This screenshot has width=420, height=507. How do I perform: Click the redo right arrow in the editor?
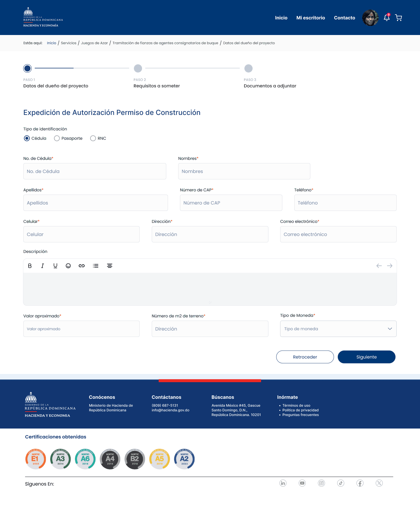390,266
